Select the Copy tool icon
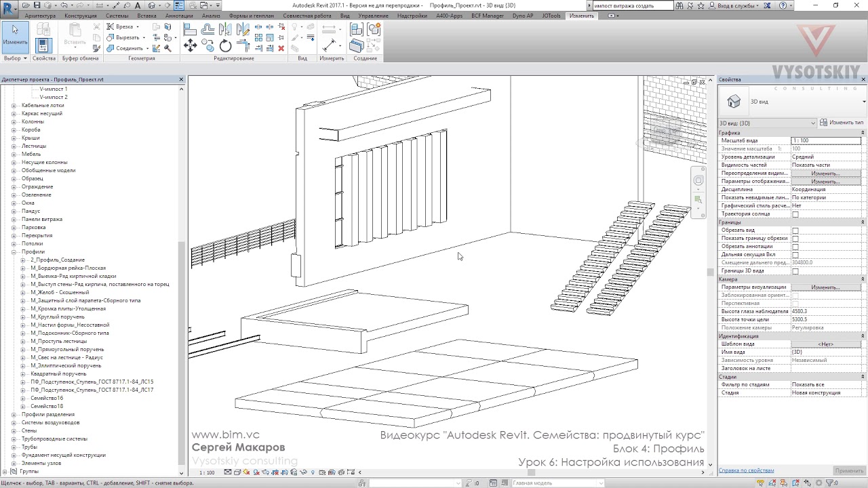The width and height of the screenshot is (868, 488). (208, 45)
